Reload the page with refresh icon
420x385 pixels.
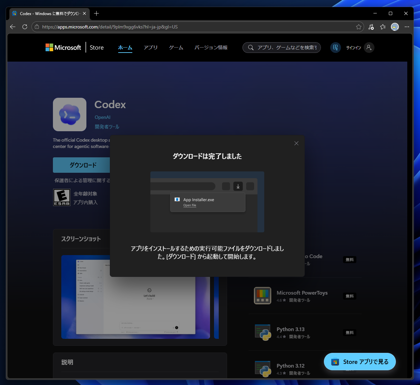point(25,27)
